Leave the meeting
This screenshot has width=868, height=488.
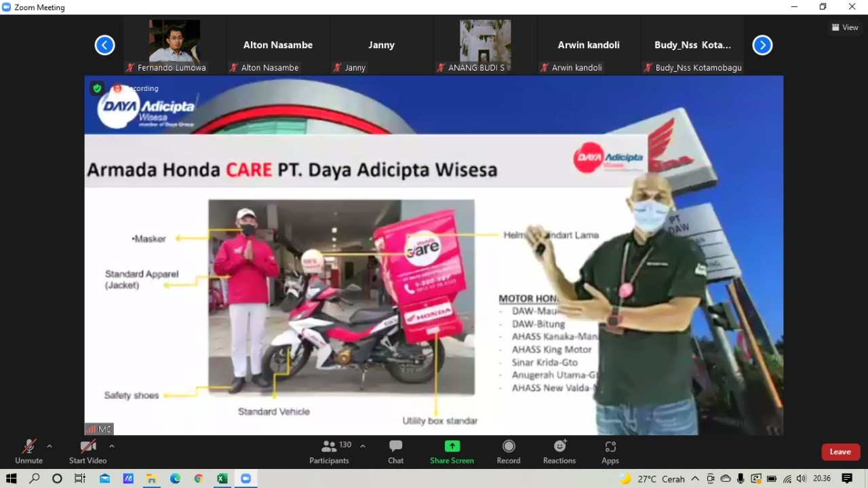pyautogui.click(x=840, y=452)
